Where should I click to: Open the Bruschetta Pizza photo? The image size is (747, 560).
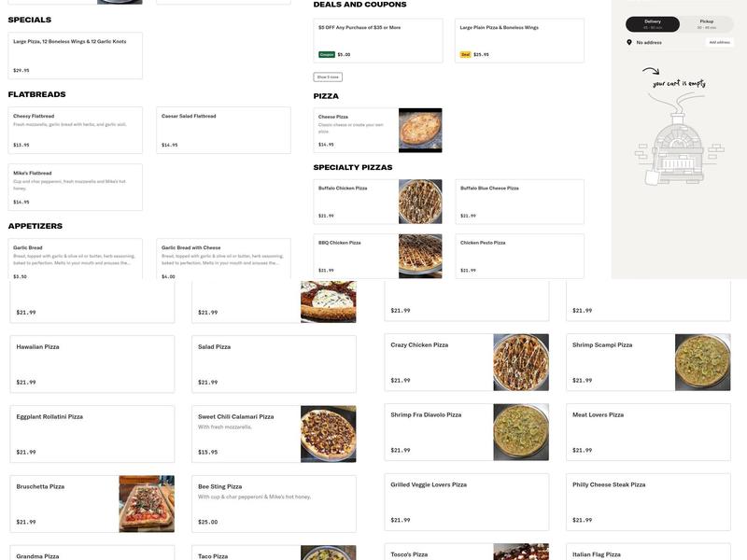coord(147,504)
